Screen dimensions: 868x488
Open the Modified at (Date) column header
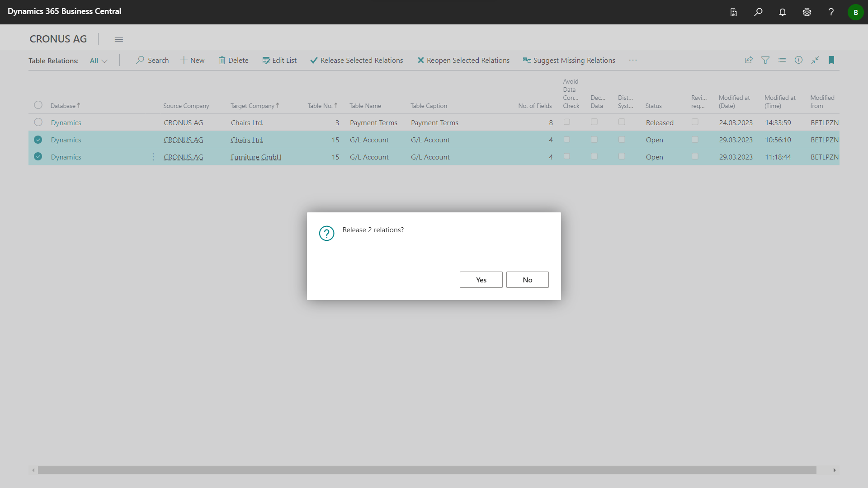click(734, 102)
